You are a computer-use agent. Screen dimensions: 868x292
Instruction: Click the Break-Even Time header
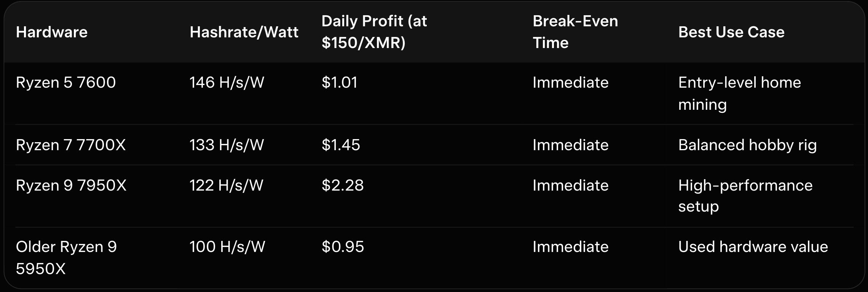click(575, 32)
